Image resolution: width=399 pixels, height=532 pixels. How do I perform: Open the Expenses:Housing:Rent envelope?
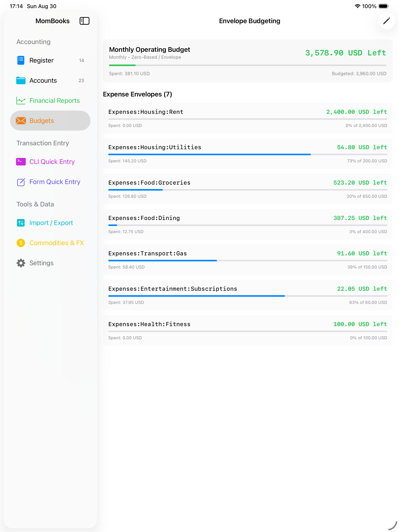[248, 118]
